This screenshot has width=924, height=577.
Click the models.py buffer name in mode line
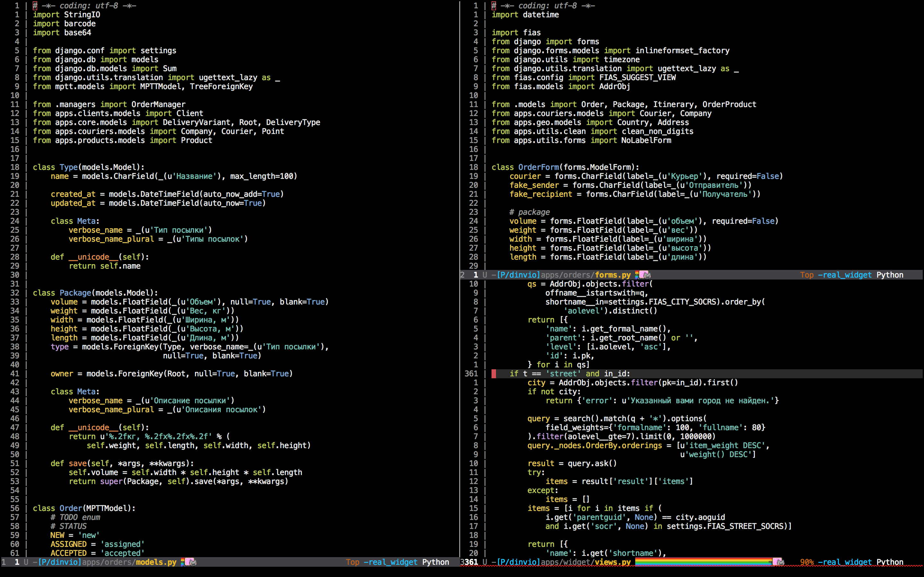pyautogui.click(x=156, y=562)
